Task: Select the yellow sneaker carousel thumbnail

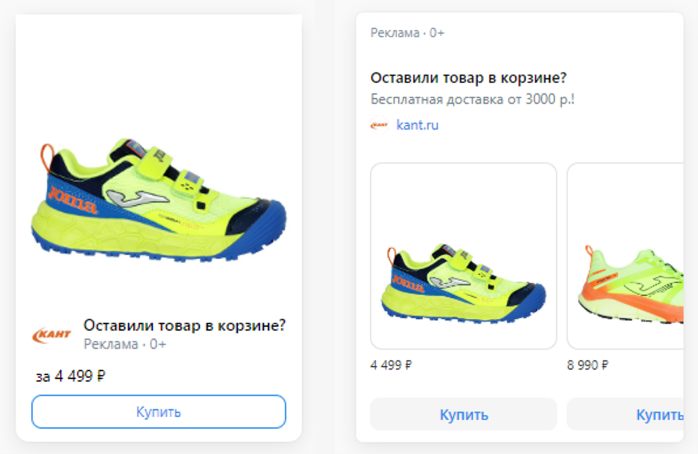Action: (463, 256)
